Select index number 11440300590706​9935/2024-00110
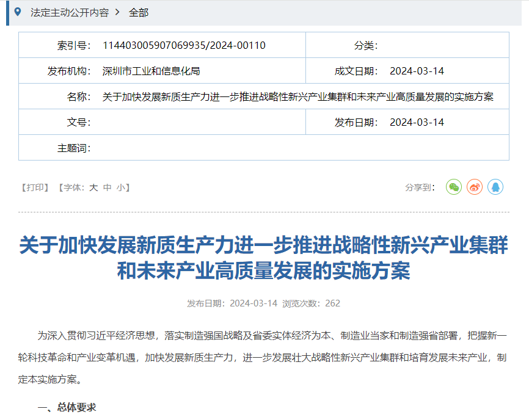Screen dimensions: 529x420 pos(184,45)
